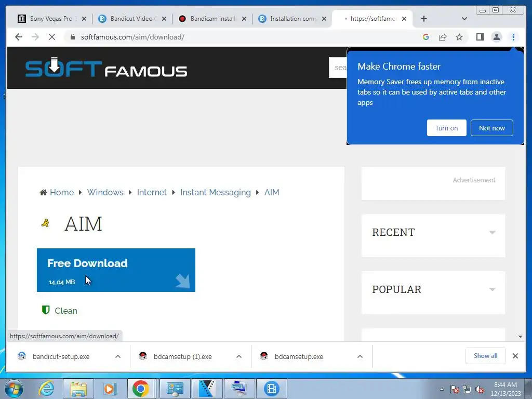Close the downloads bar
The height and width of the screenshot is (399, 532).
coord(515,356)
